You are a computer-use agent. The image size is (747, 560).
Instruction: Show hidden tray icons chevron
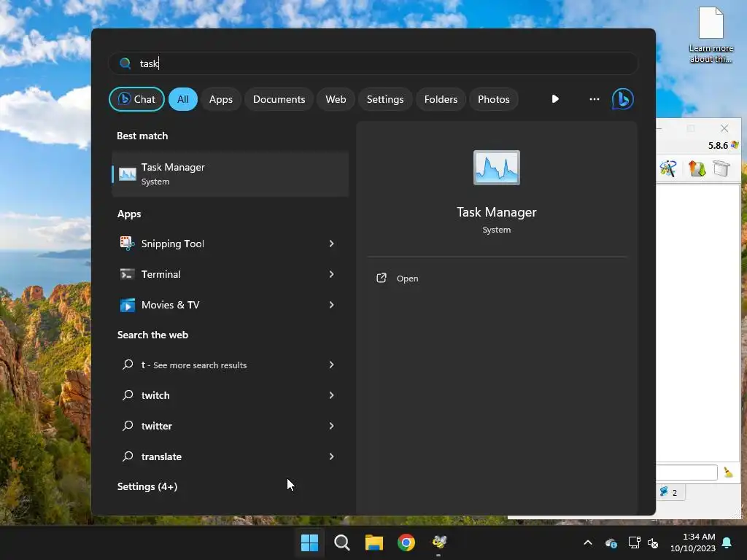tap(588, 542)
